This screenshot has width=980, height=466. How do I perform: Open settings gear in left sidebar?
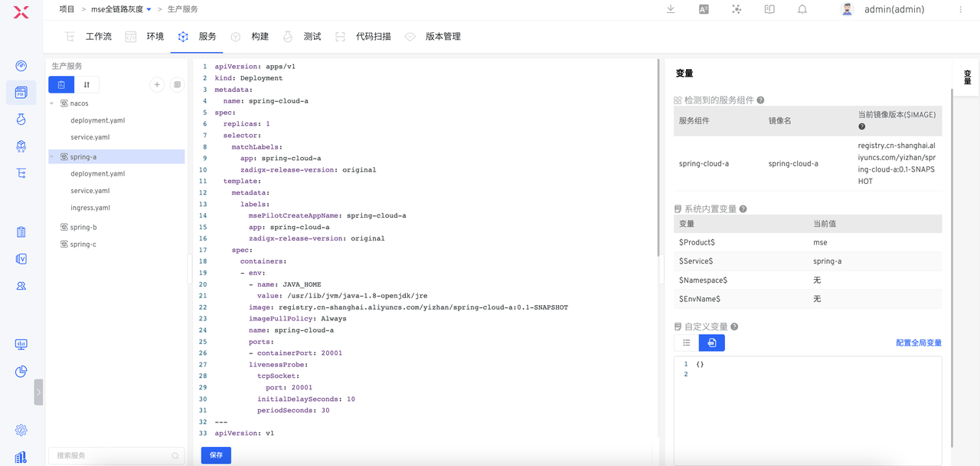coord(21,430)
